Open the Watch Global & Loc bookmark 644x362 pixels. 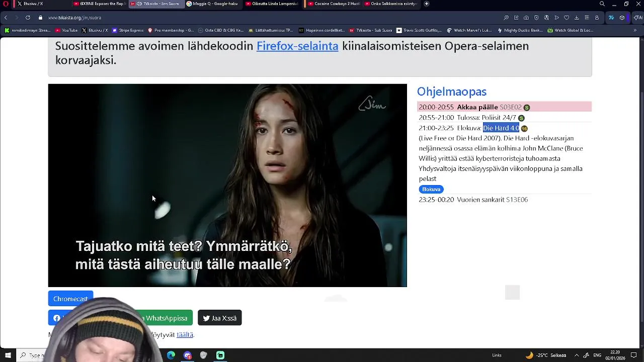point(571,30)
